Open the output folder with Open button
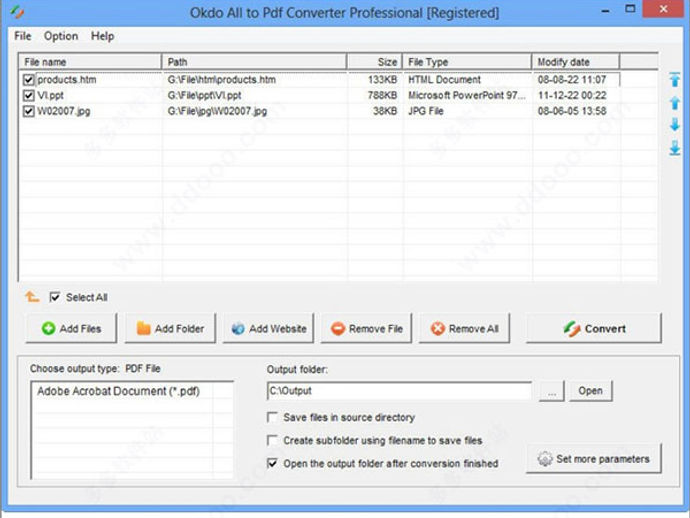690x518 pixels. click(x=591, y=391)
